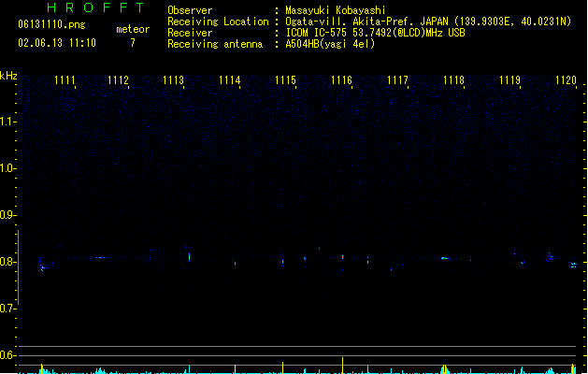Click the timestamp 02.06.13 11:10
Viewport: 588px width, 374px height.
(x=57, y=43)
